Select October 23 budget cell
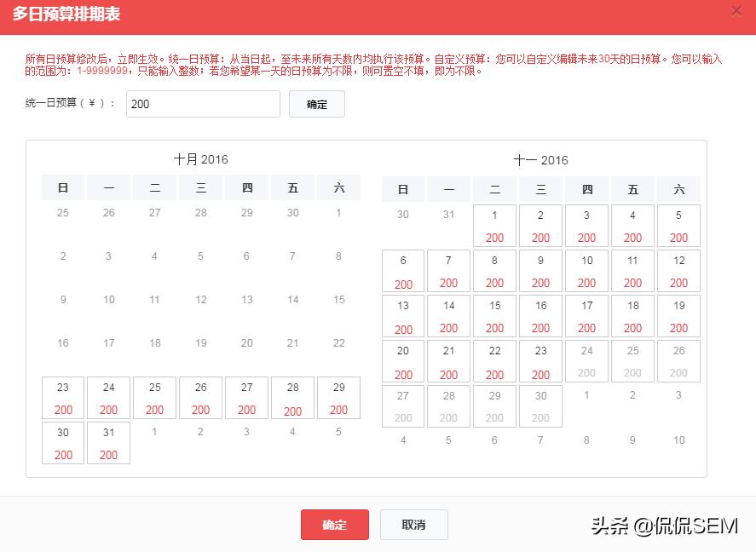Image resolution: width=756 pixels, height=552 pixels. (x=62, y=398)
